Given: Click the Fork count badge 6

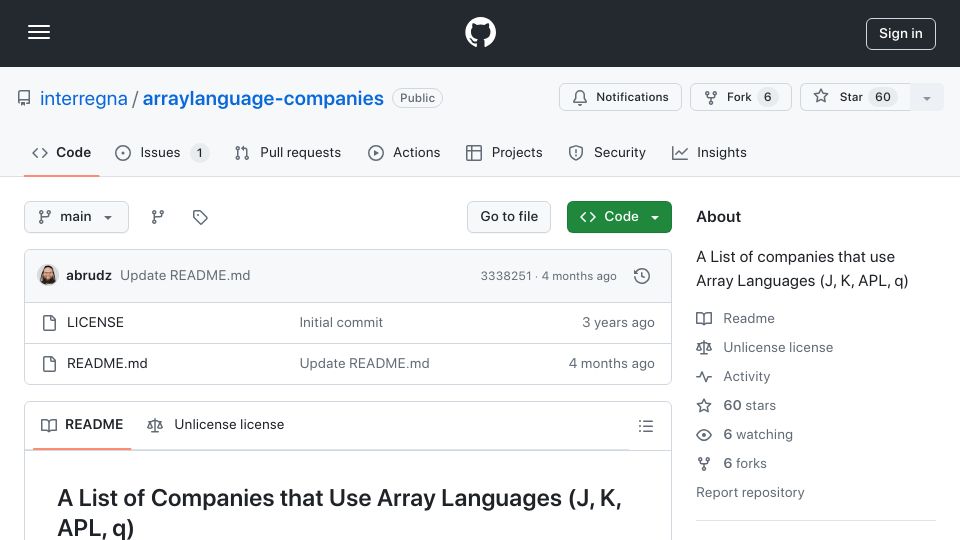Looking at the screenshot, I should coord(767,97).
